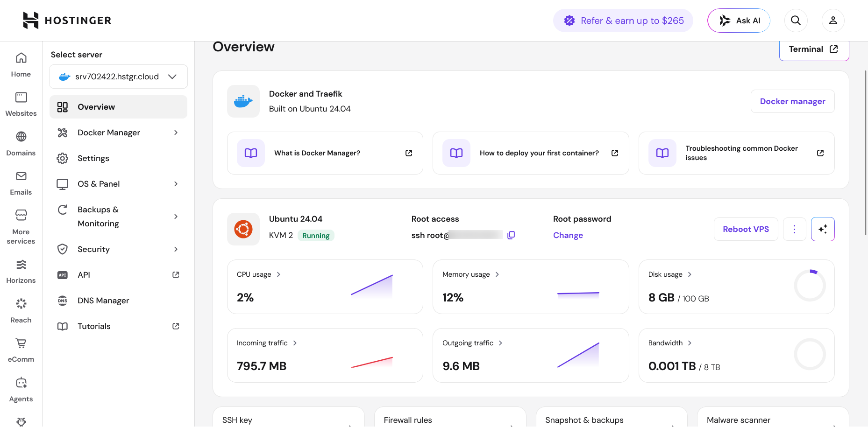Open the SSH key card

click(289, 417)
